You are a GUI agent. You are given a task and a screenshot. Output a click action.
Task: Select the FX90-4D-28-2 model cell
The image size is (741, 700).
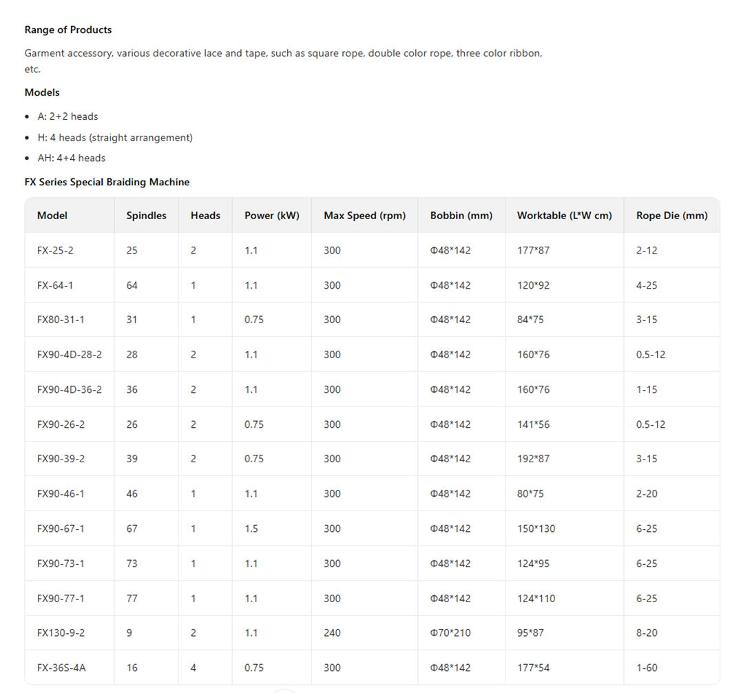69,355
